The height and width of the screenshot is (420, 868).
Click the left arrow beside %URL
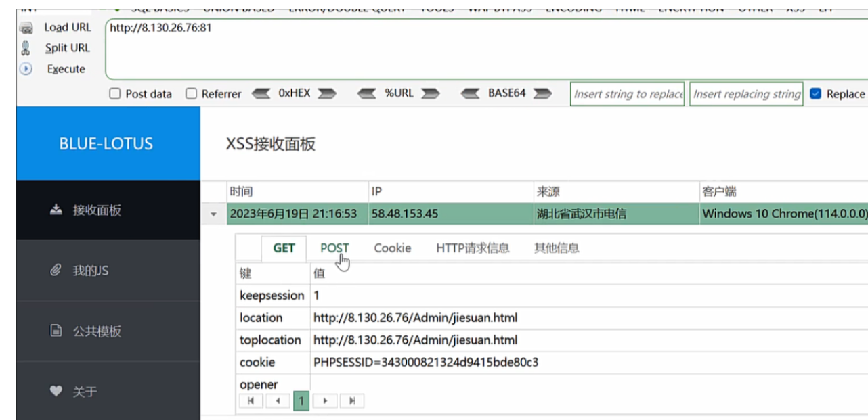click(367, 93)
